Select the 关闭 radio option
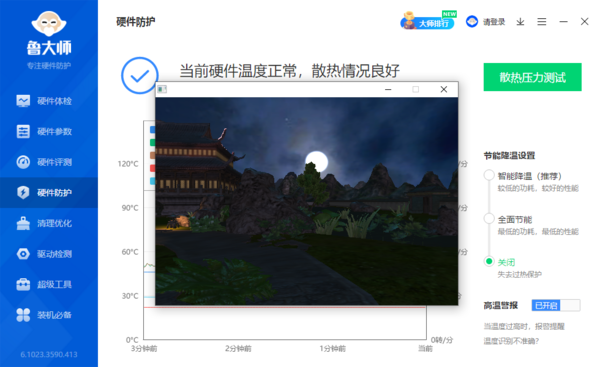 pos(489,261)
